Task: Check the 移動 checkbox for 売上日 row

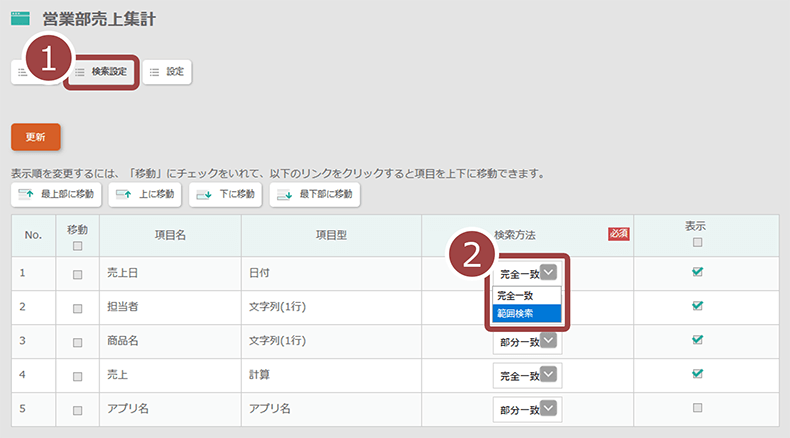Action: coord(77,273)
